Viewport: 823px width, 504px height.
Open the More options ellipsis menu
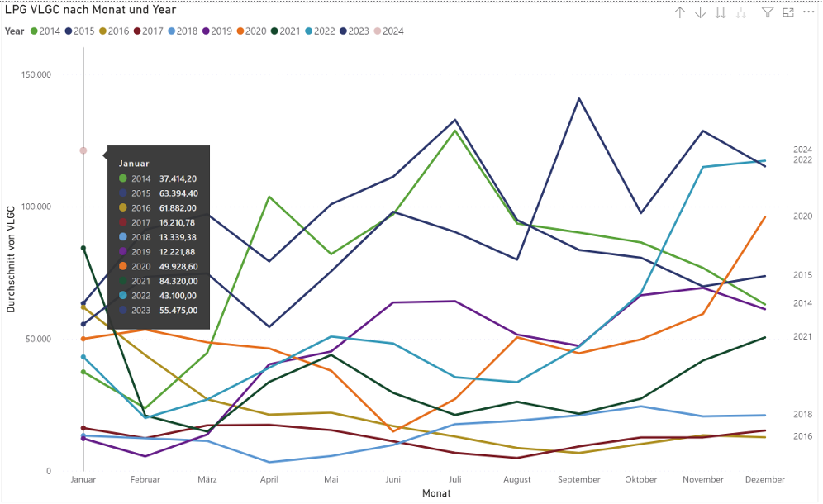point(808,12)
